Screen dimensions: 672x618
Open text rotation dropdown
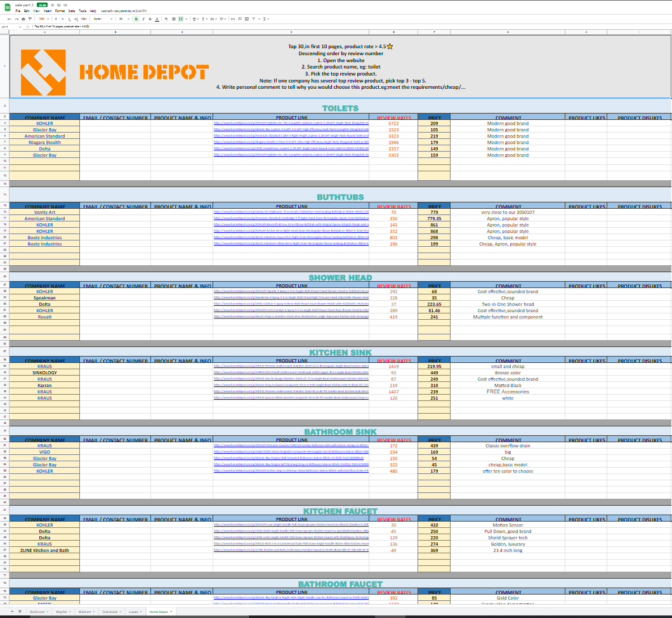pyautogui.click(x=223, y=19)
